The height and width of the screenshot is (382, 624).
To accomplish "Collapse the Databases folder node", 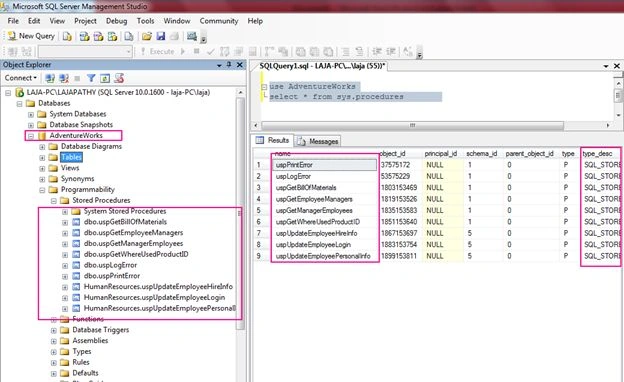I will coord(19,103).
